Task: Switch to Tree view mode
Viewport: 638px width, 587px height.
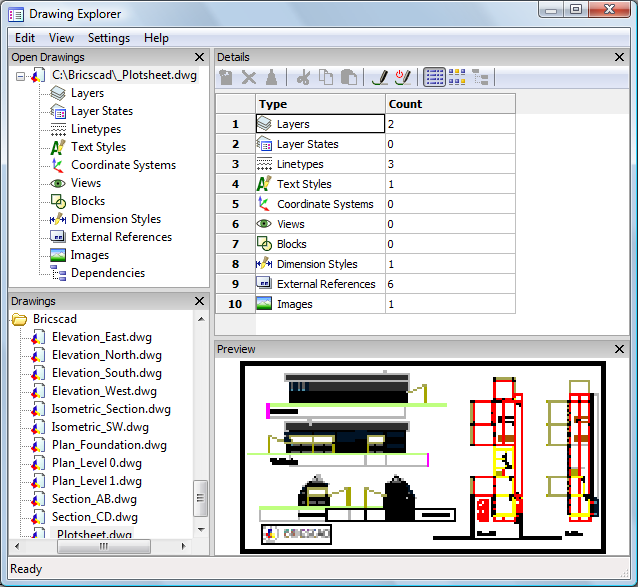Action: (x=480, y=77)
